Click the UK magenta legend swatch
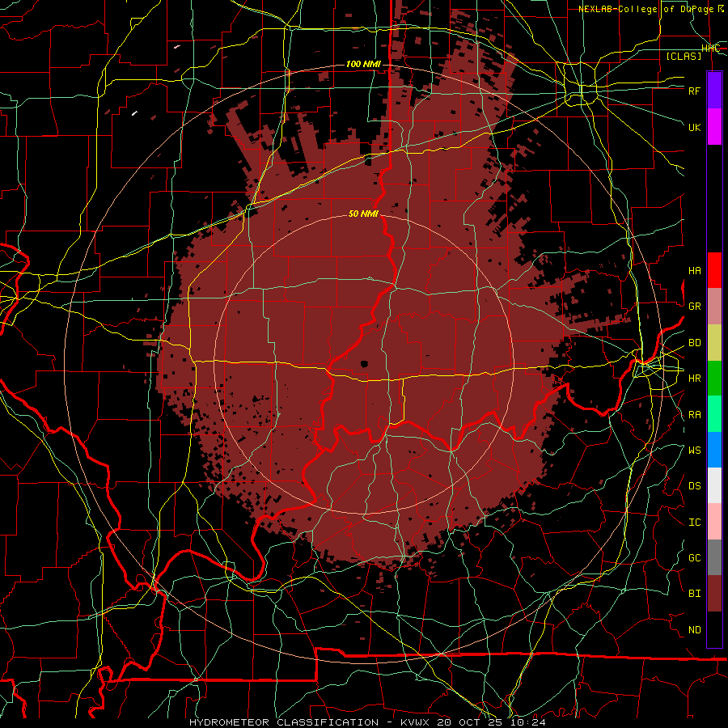 tap(714, 127)
